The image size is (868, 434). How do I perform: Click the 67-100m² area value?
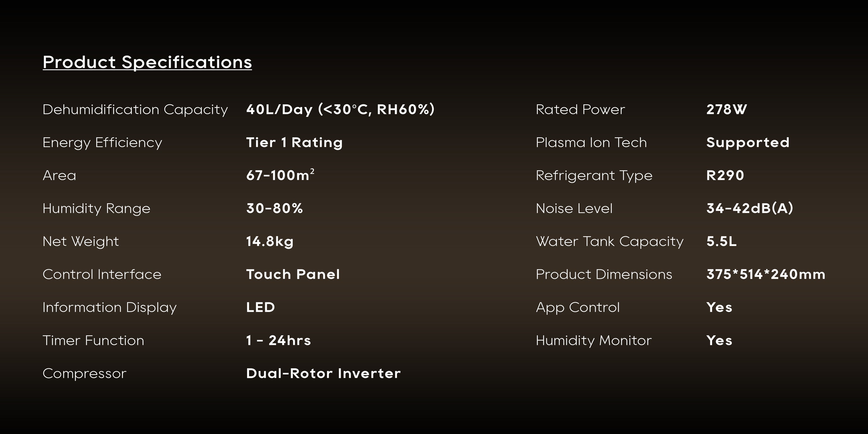(280, 175)
